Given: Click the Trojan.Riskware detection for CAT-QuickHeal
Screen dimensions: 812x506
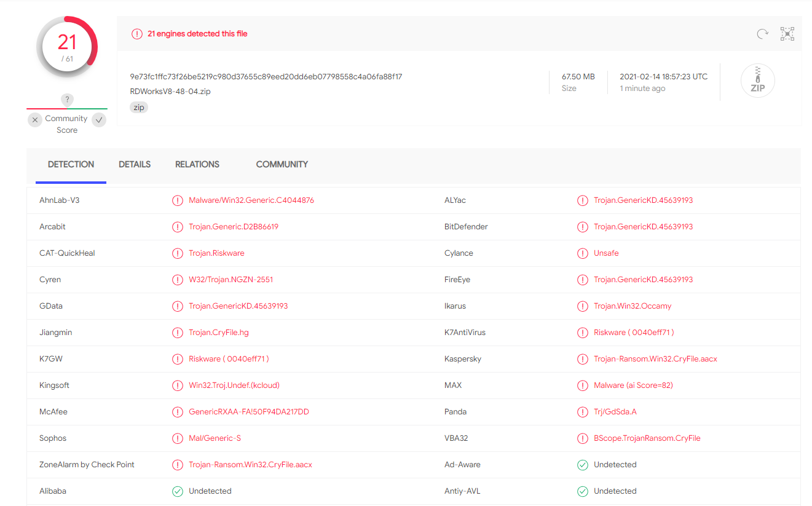Looking at the screenshot, I should [216, 253].
